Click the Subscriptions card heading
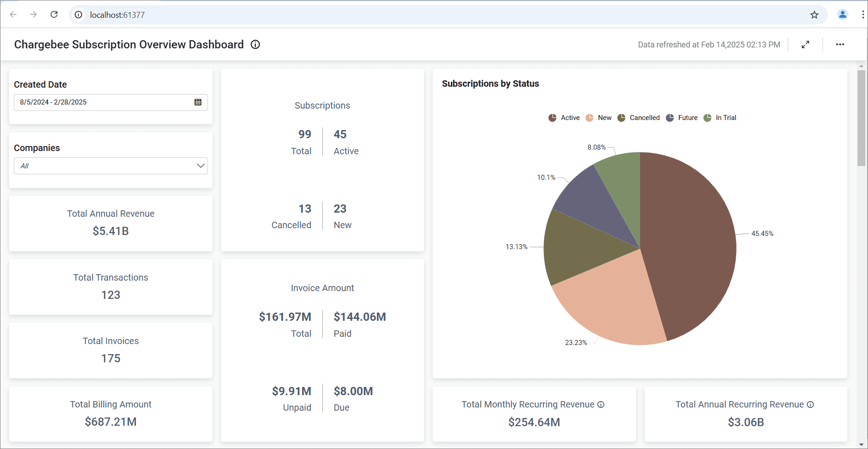 (x=322, y=106)
